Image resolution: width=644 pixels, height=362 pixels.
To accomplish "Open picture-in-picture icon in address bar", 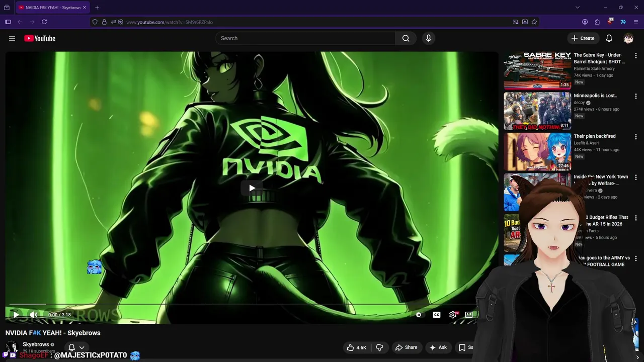I will (x=515, y=22).
